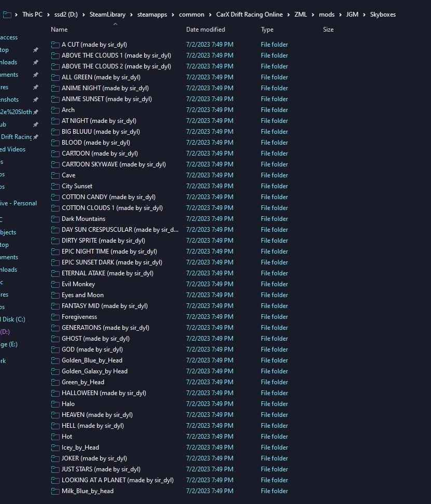Sort by the Type column header
The width and height of the screenshot is (431, 504).
(267, 30)
